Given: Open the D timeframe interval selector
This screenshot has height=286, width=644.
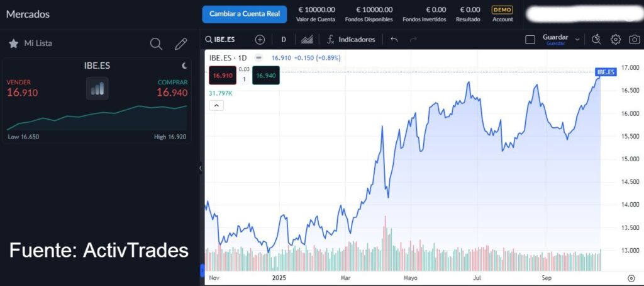Looking at the screenshot, I should pos(284,39).
